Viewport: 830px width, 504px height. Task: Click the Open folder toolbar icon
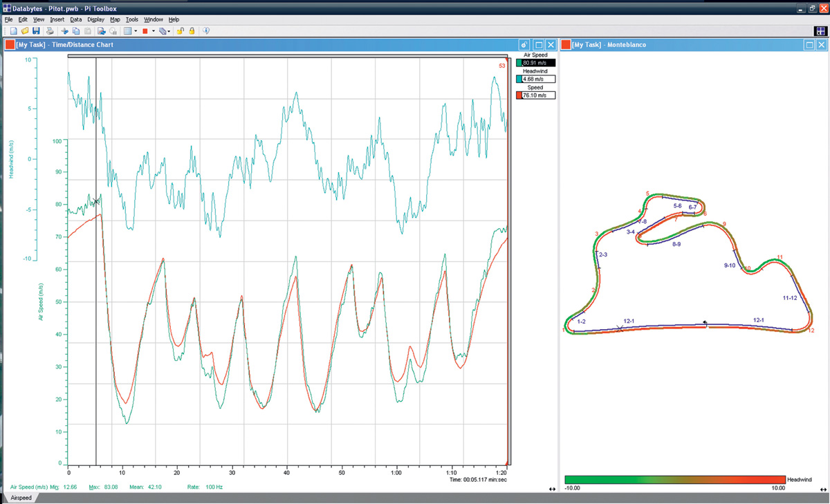click(x=24, y=31)
